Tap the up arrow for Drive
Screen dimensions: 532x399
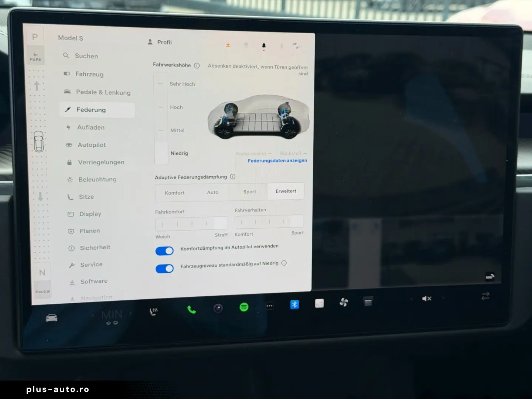(37, 86)
